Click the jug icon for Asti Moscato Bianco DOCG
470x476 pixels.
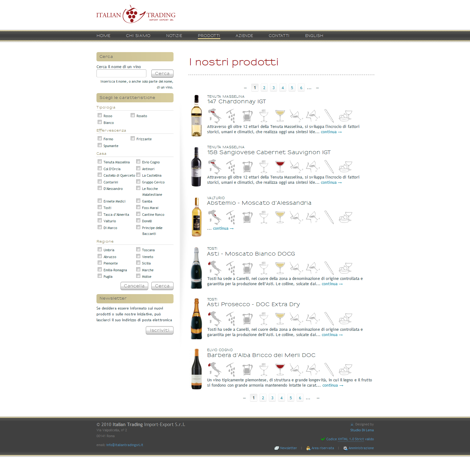[x=247, y=268]
